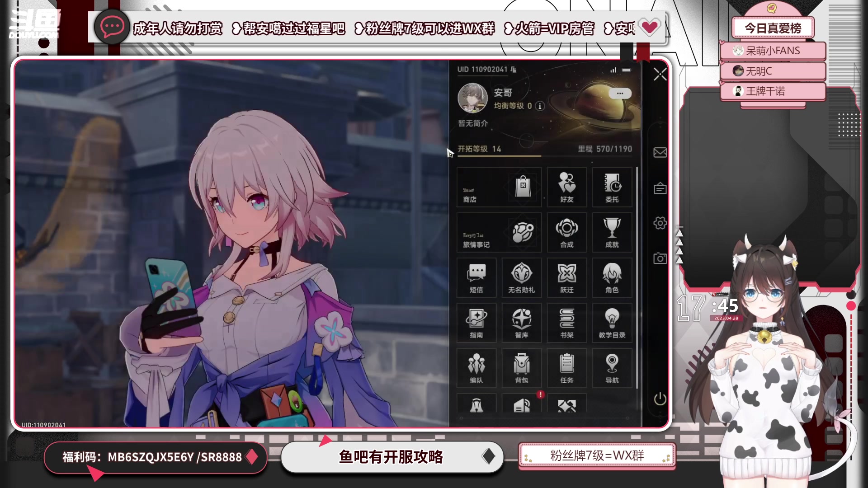868x488 pixels.
Task: Open the settings gear in sidebar
Action: point(660,223)
